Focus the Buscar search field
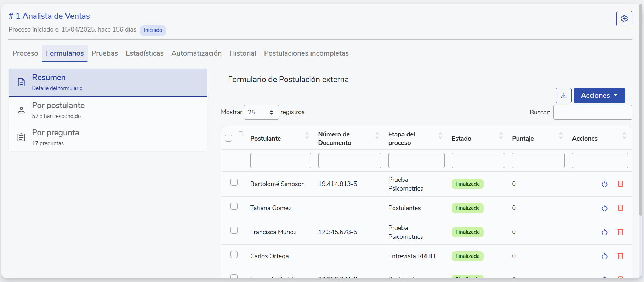The width and height of the screenshot is (644, 282). (592, 112)
